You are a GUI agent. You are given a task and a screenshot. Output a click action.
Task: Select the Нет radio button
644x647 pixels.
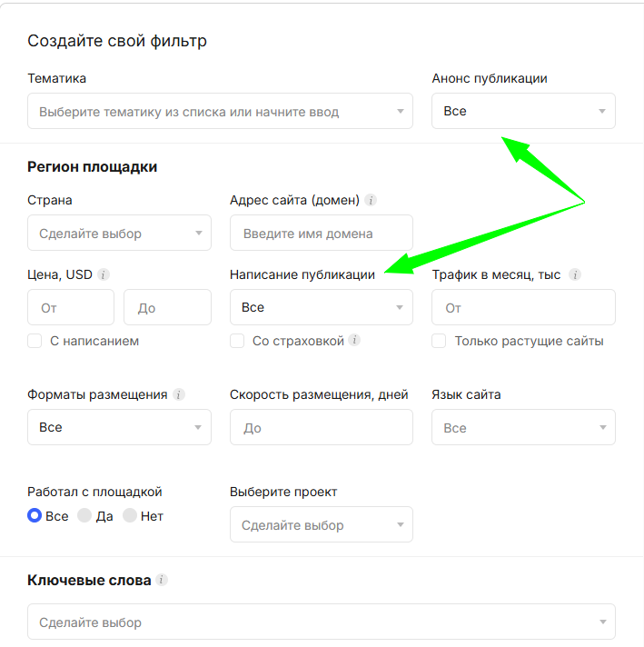(x=130, y=515)
